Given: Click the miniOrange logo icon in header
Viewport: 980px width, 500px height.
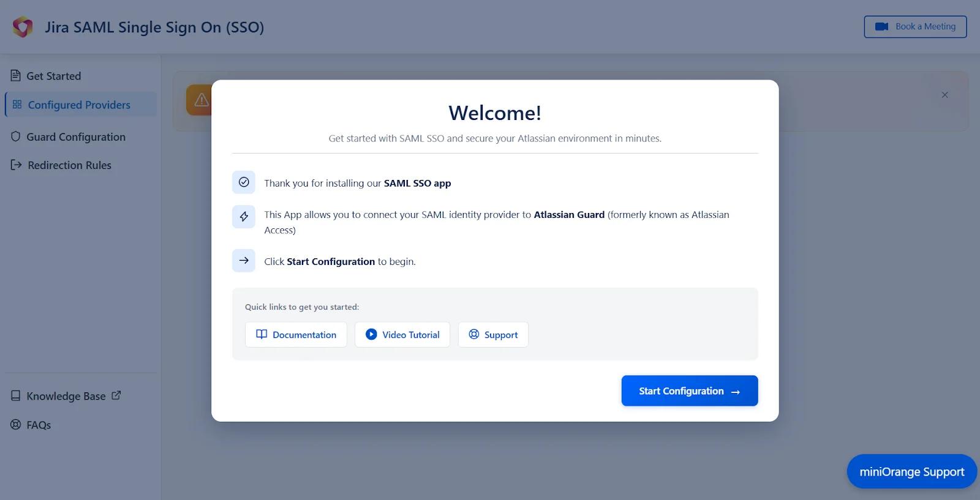Looking at the screenshot, I should (x=23, y=27).
